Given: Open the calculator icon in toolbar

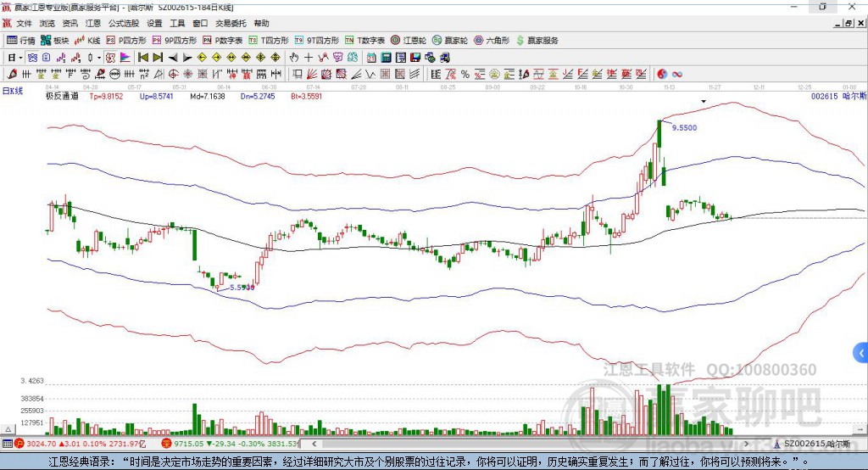Looking at the screenshot, I should (x=386, y=58).
